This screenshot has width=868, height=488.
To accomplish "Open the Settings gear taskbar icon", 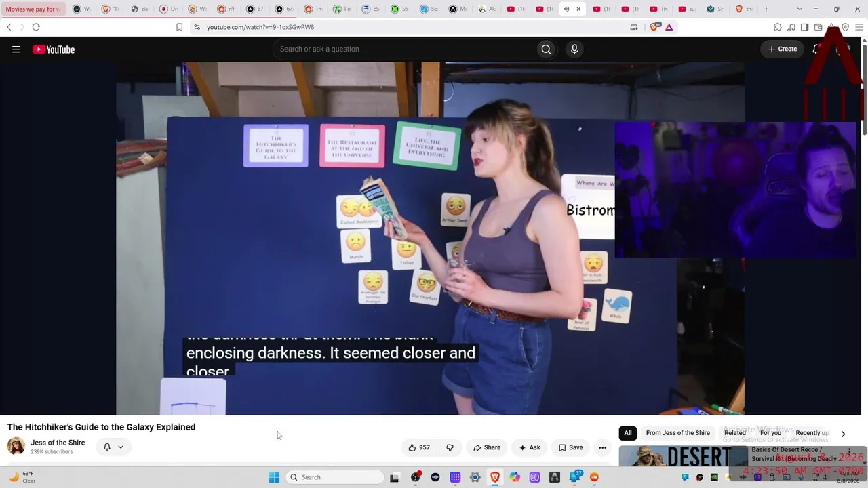I will click(475, 477).
